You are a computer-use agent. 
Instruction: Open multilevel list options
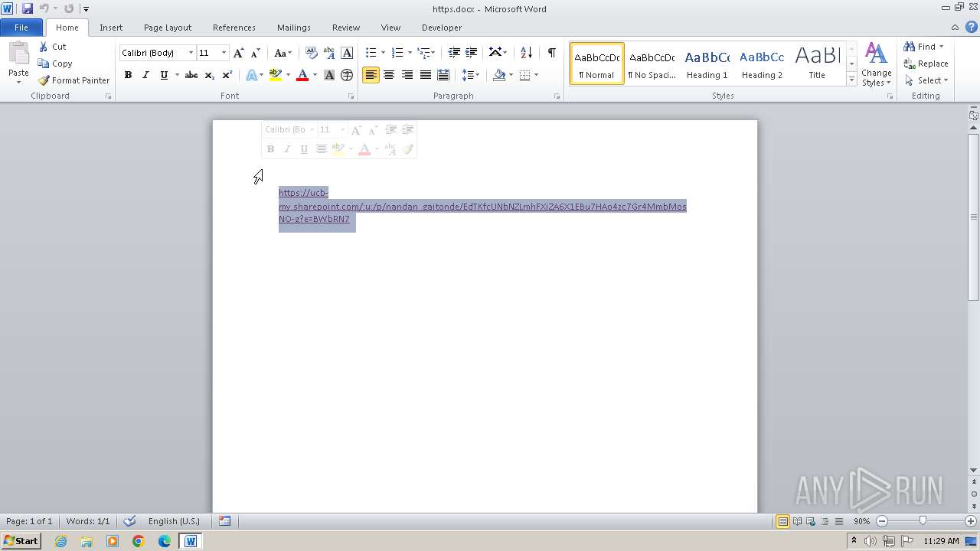tap(426, 53)
